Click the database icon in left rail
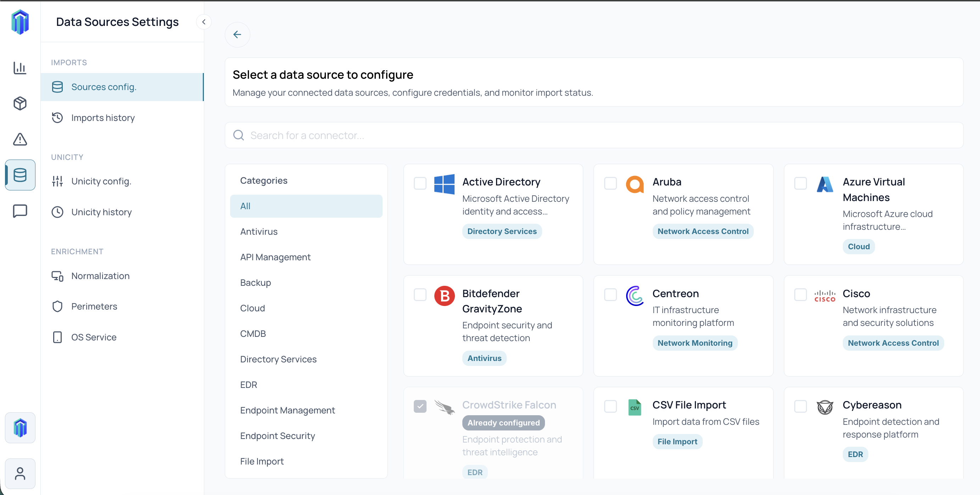The image size is (980, 495). (x=20, y=175)
